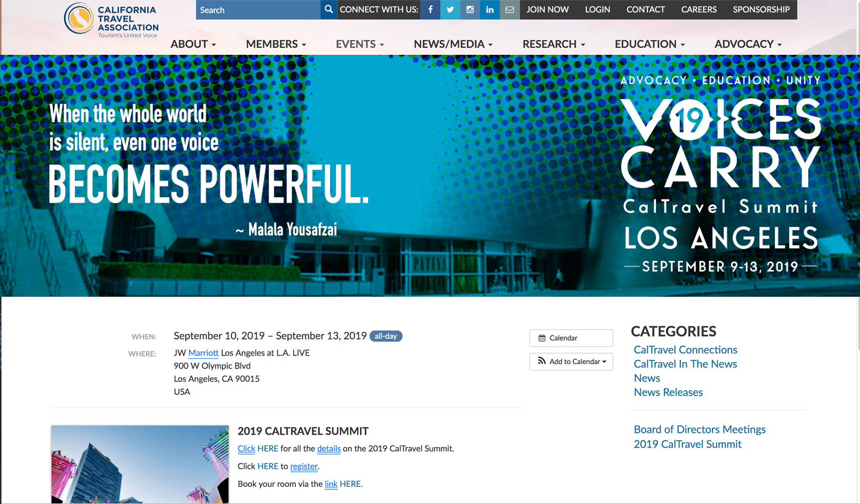Screen dimensions: 860x504
Task: Click the Voices Carry summit banner image
Action: [430, 176]
